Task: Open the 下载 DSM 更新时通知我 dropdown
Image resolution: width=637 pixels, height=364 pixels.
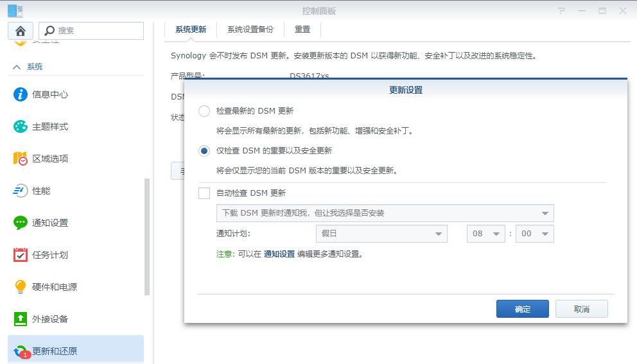Action: tap(385, 213)
